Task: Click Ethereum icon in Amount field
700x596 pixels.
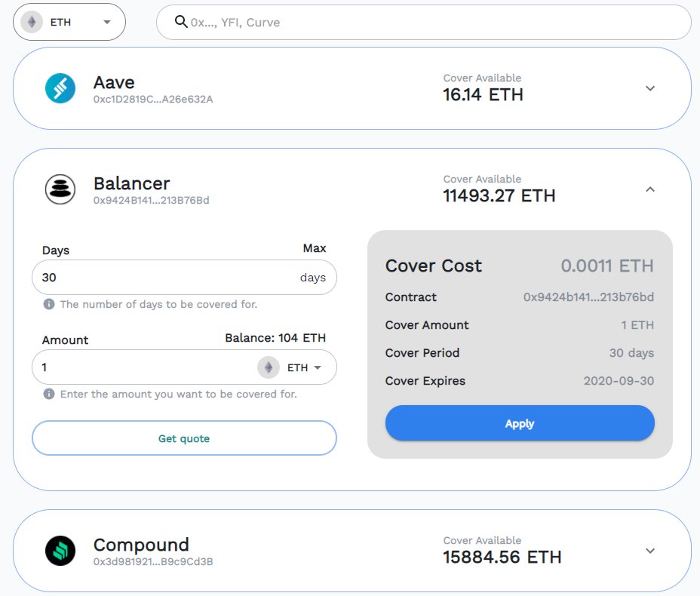Action: (x=269, y=367)
